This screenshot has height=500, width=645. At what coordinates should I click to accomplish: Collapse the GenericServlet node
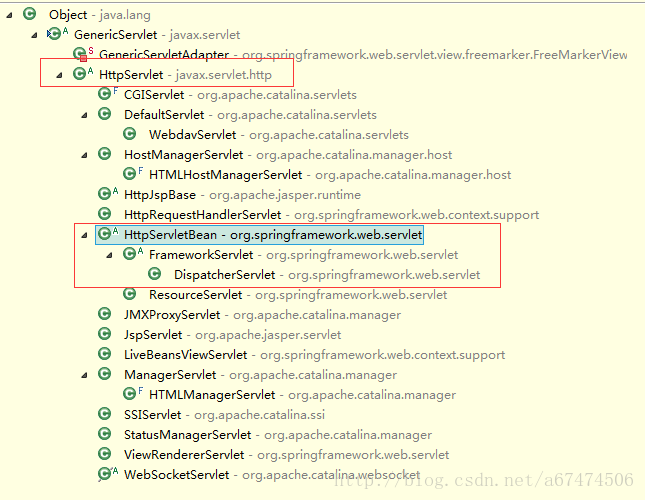click(35, 35)
